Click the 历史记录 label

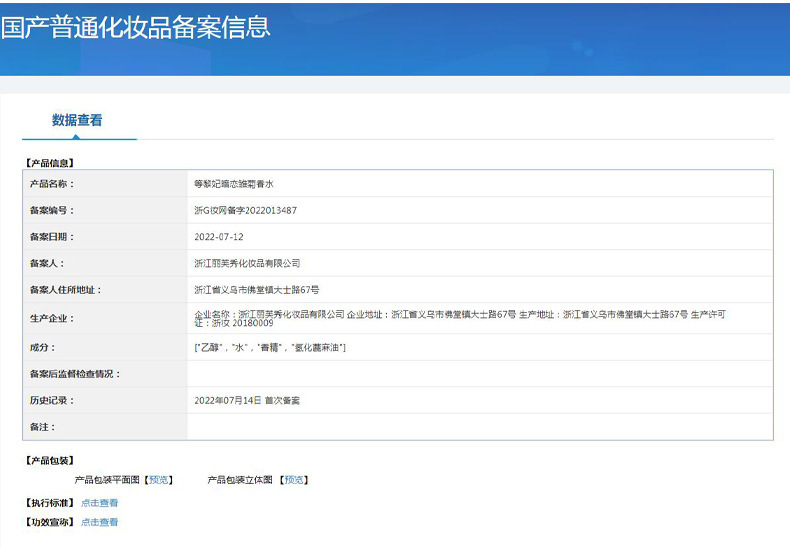point(51,400)
